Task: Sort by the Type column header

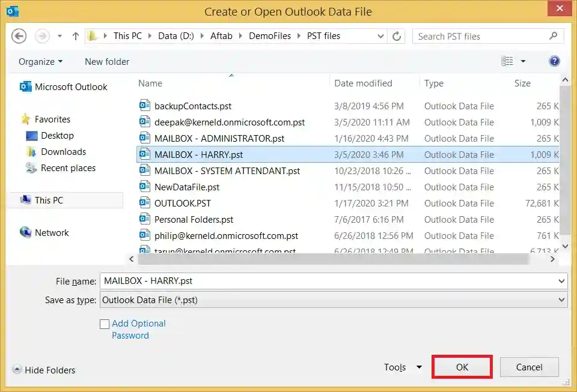Action: coord(433,83)
